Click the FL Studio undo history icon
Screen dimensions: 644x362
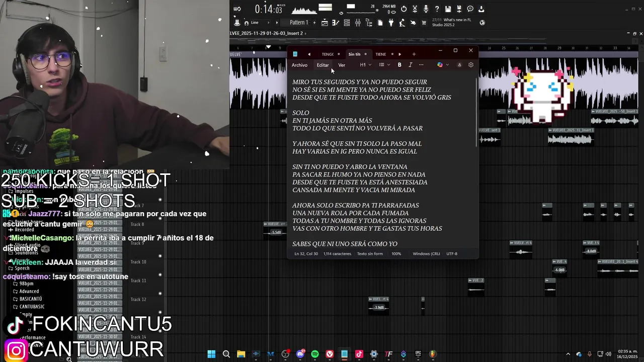[x=404, y=9]
